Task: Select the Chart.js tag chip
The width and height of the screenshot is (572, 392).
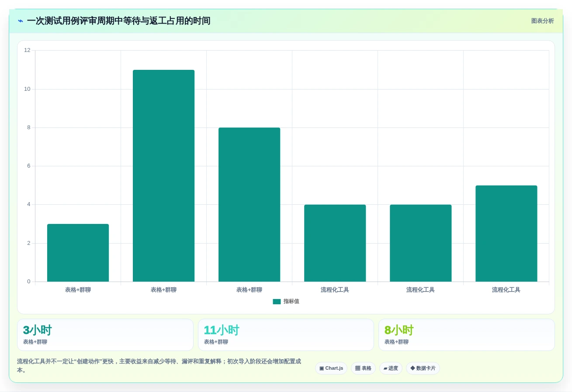Action: (331, 368)
